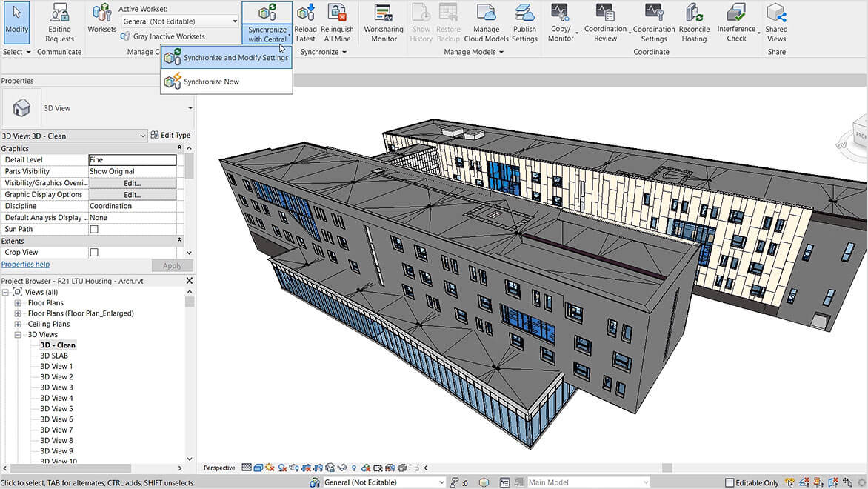Open the Active Workset dropdown
868x489 pixels.
(x=234, y=21)
